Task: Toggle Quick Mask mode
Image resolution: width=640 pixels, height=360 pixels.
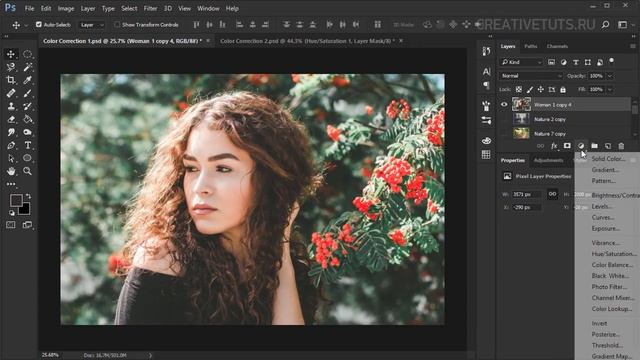Action: click(11, 225)
